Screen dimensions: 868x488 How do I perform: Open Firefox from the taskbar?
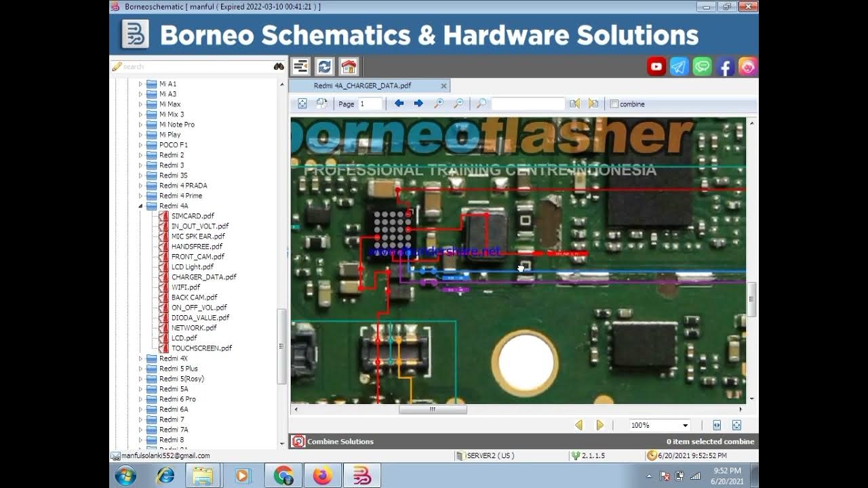coord(323,476)
